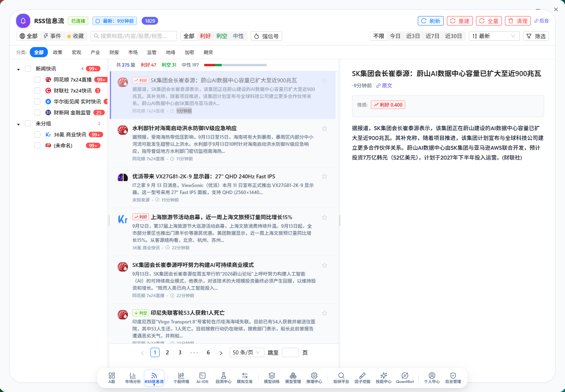Go to page 3 in pagination

[180, 352]
